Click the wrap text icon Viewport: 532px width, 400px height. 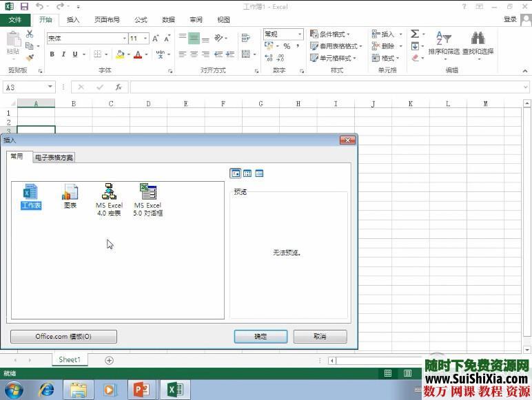[x=246, y=38]
